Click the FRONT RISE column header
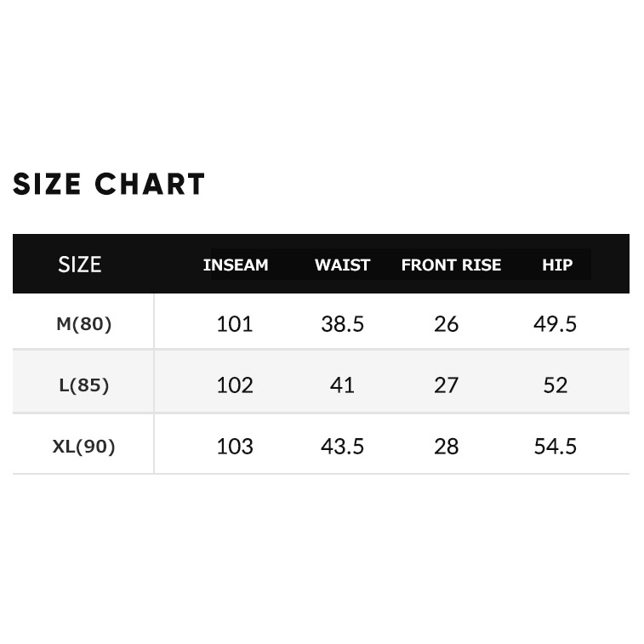Image resolution: width=644 pixels, height=644 pixels. coord(451,265)
